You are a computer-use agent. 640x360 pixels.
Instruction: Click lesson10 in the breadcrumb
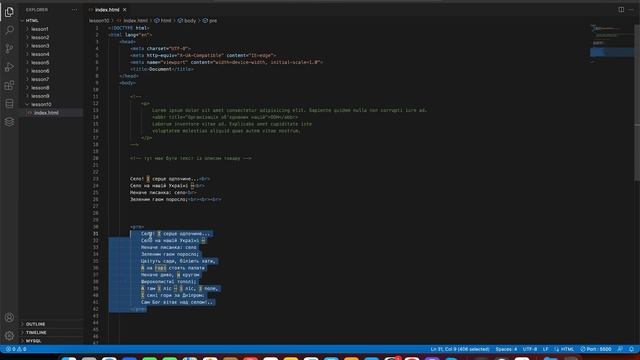99,20
